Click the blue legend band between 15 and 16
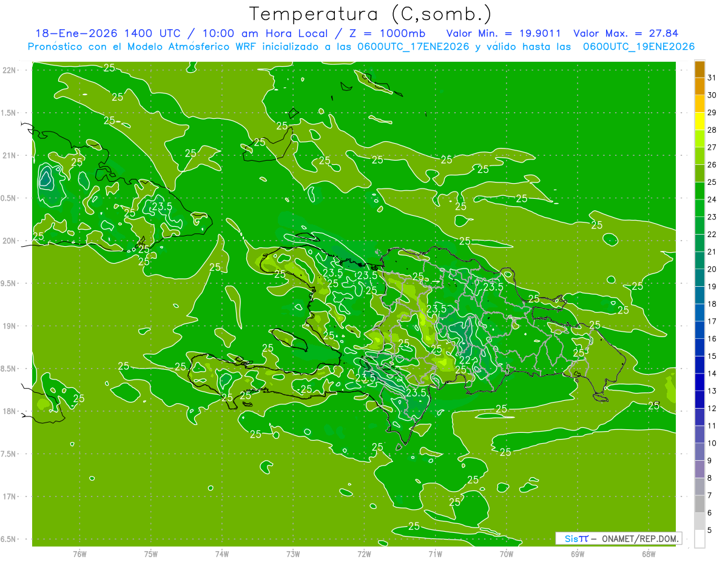Image resolution: width=728 pixels, height=562 pixels. coord(699,347)
